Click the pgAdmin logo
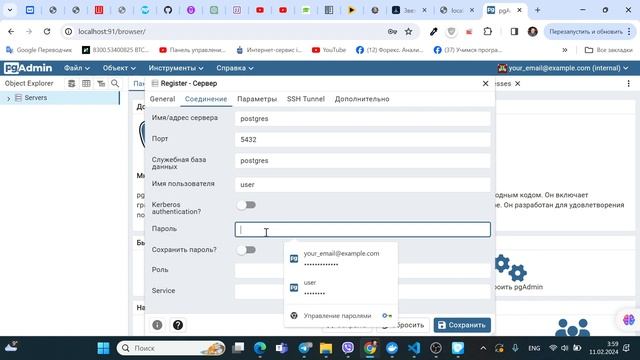The width and height of the screenshot is (640, 360). point(28,68)
